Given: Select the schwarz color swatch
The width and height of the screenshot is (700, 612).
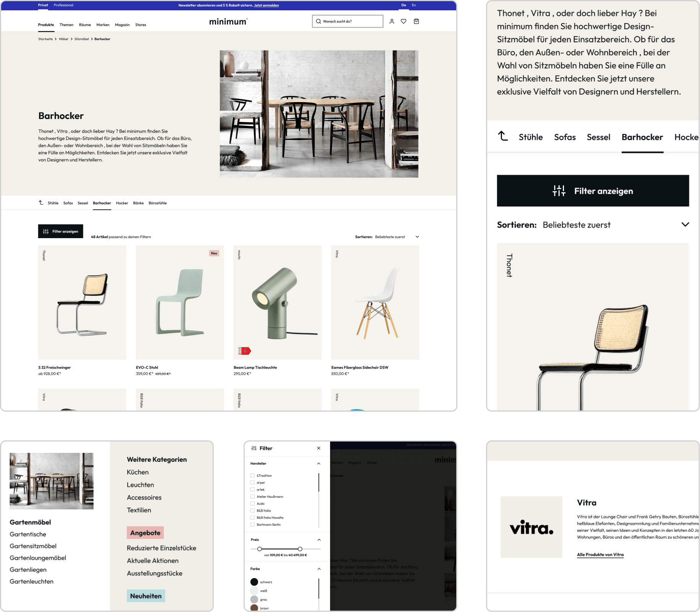Looking at the screenshot, I should point(254,582).
